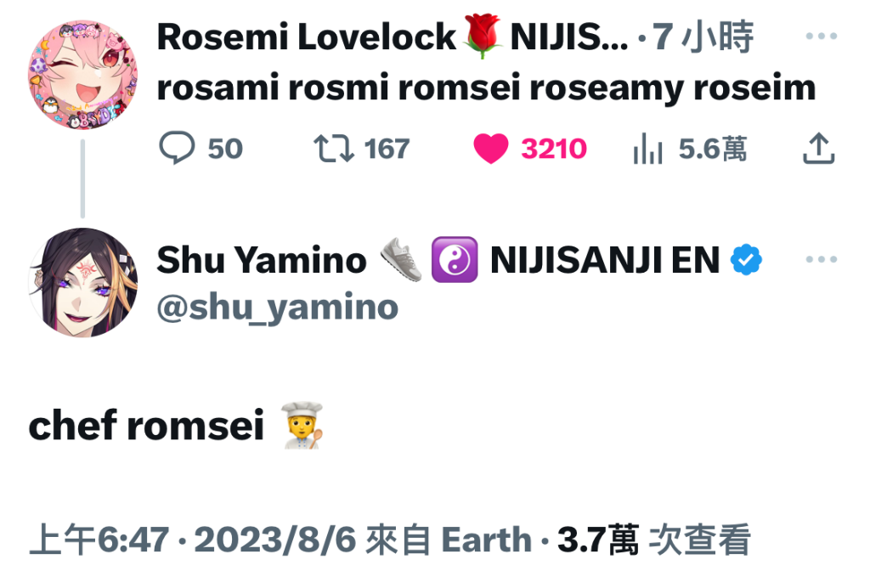870x588 pixels.
Task: Click the 167 retweet count
Action: pos(387,149)
